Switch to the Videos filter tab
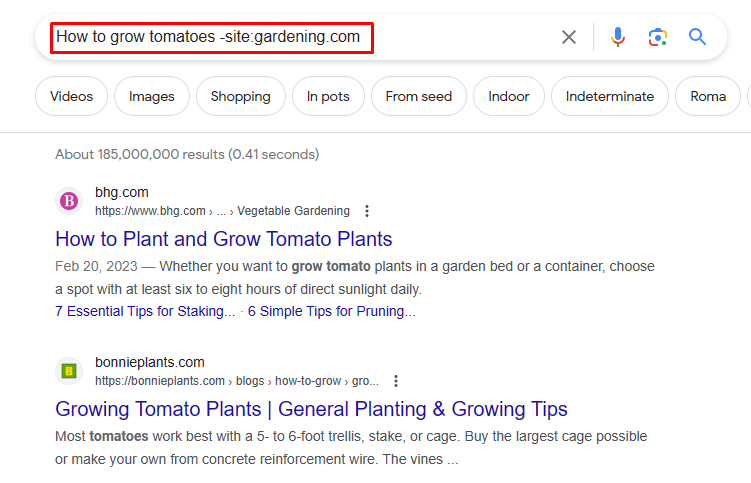This screenshot has height=483, width=751. tap(71, 97)
